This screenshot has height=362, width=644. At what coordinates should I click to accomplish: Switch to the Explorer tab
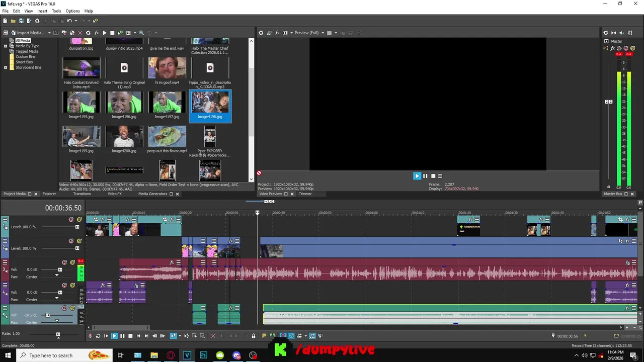(49, 194)
